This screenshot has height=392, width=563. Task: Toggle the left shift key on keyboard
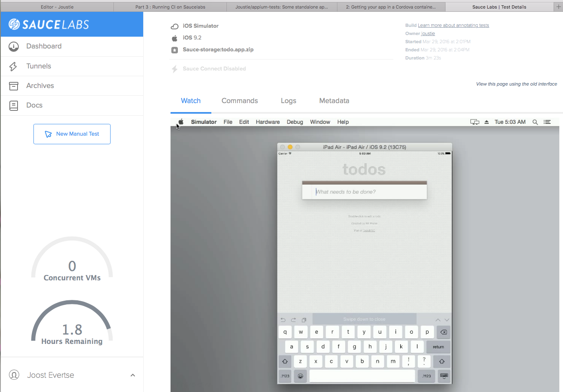click(x=285, y=361)
